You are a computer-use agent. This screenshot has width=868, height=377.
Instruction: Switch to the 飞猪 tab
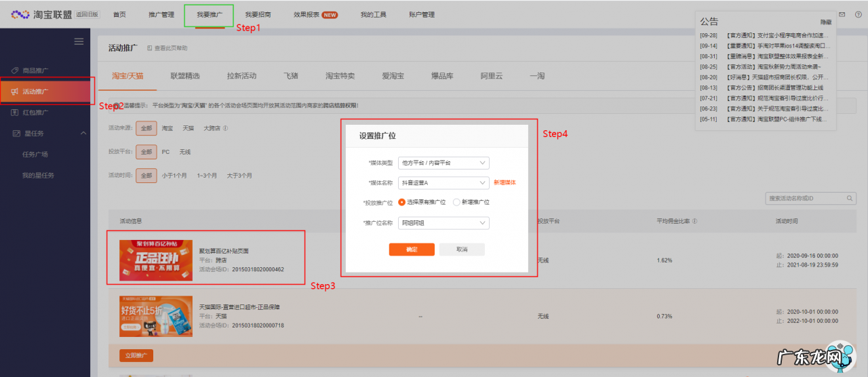[x=290, y=76]
